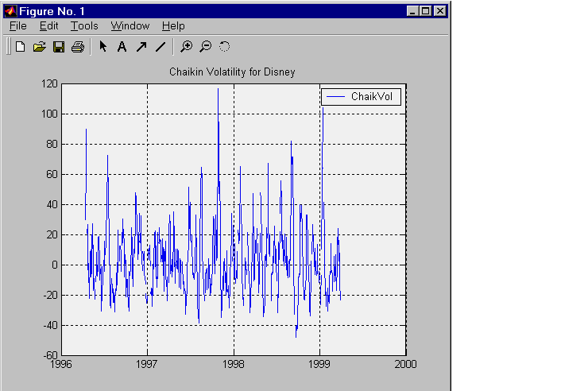Click the 1998 x-axis label
588x391 pixels.
[234, 364]
